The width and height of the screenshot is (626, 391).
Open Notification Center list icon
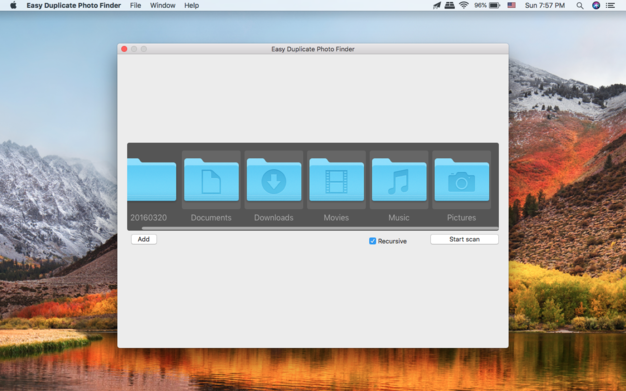click(x=610, y=6)
